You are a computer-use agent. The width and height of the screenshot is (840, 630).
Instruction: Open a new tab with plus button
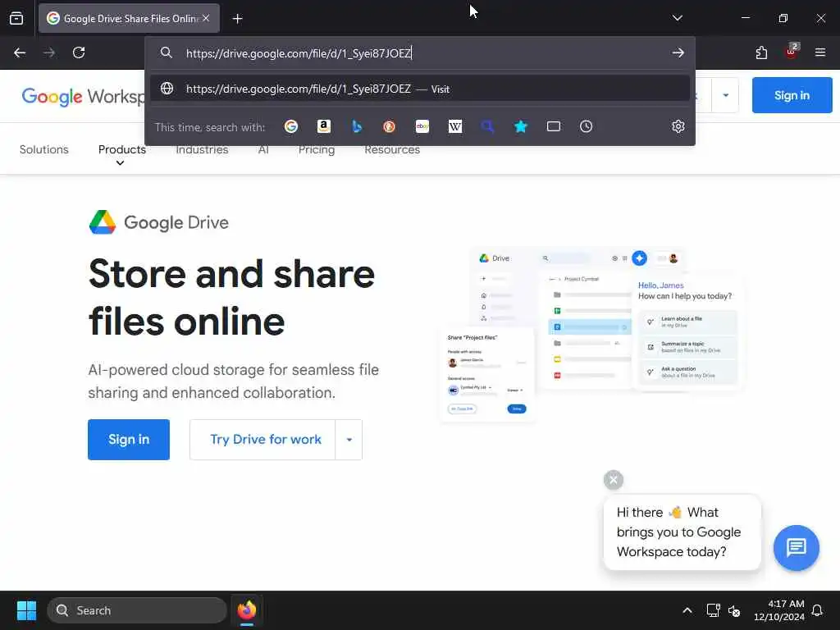(x=238, y=19)
